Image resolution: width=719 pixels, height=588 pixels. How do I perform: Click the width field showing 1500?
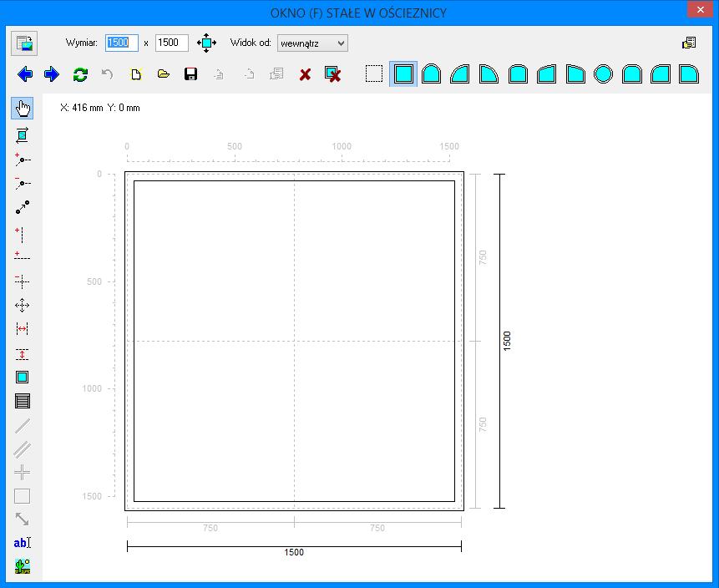[x=122, y=43]
